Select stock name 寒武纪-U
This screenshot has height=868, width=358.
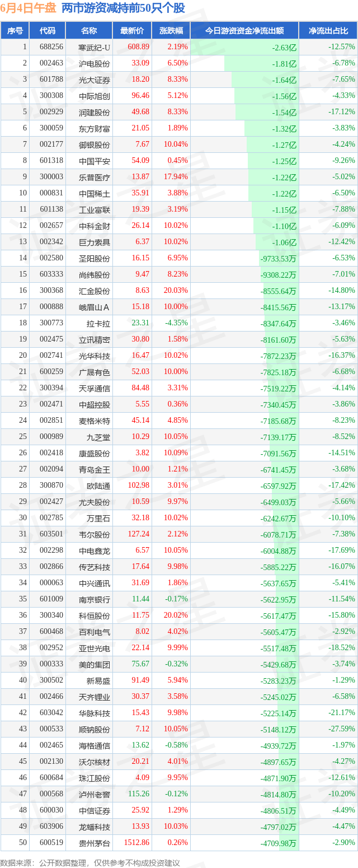[x=95, y=47]
